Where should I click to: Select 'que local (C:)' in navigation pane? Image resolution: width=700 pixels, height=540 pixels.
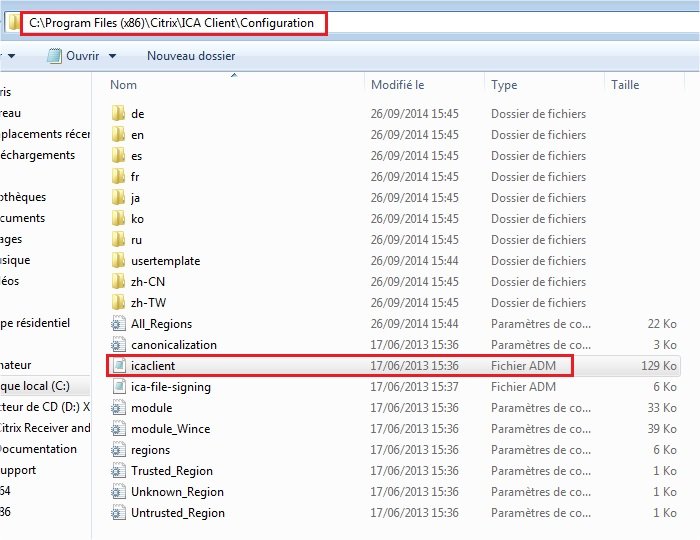tap(35, 386)
